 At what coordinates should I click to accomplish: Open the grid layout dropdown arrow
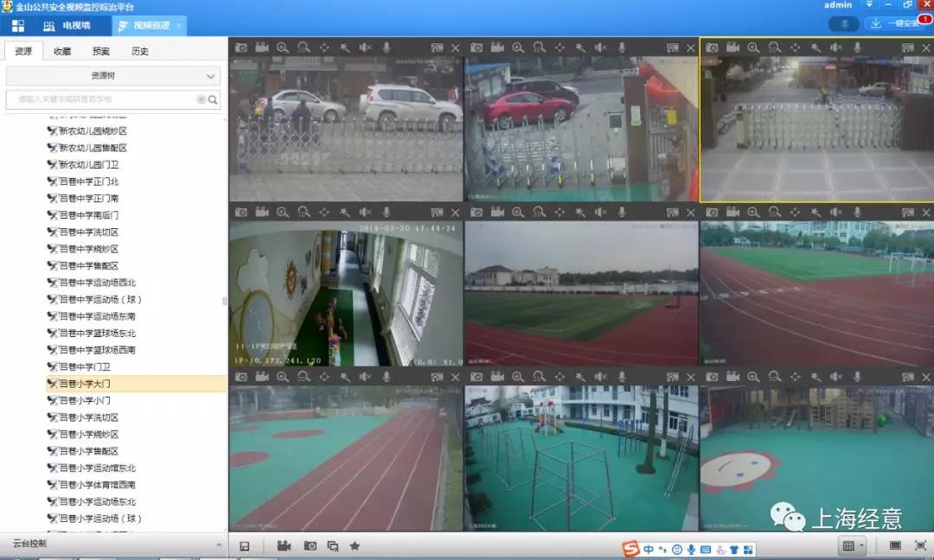click(x=861, y=545)
